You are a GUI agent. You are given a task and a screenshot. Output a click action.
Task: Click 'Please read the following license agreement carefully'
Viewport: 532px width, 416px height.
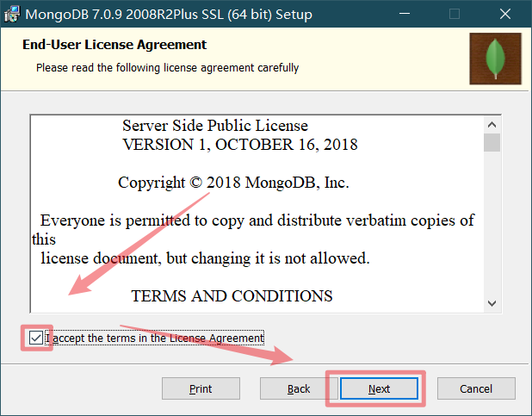[x=168, y=67]
